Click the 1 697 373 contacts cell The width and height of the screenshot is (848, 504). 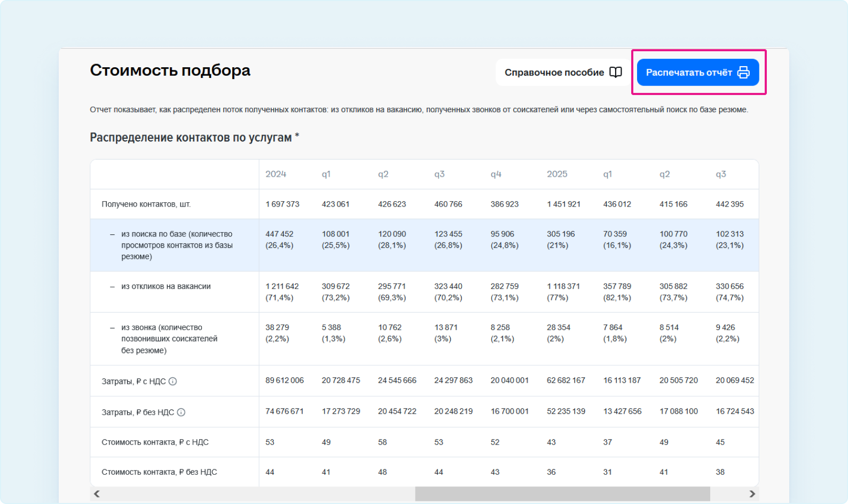(282, 204)
